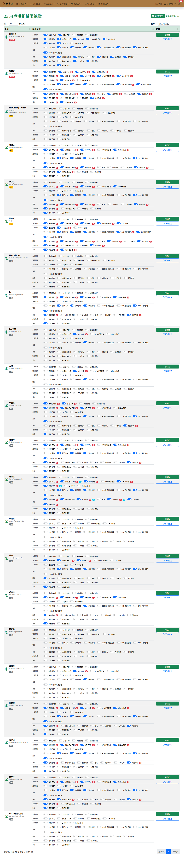The height and width of the screenshot is (868, 184).
Task: Toggle 專案管理 for 蔡馨誼
Action: point(45,204)
